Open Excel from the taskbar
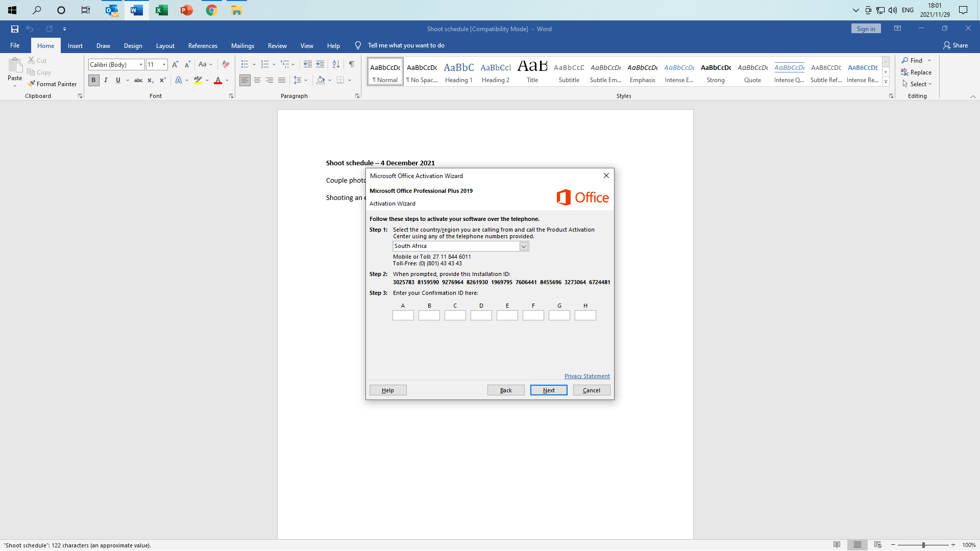The image size is (980, 551). click(x=161, y=10)
